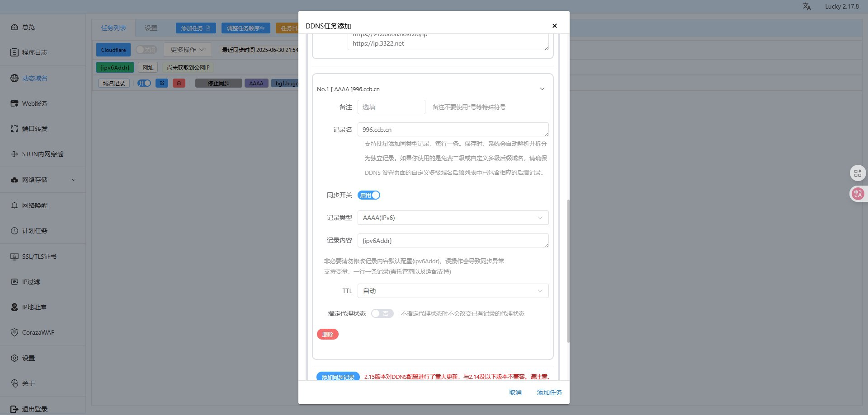Click the red trash delete icon
Viewport: 868px width, 415px height.
179,83
